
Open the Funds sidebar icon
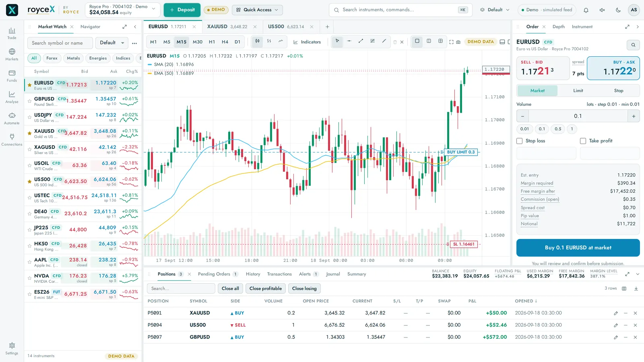12,76
